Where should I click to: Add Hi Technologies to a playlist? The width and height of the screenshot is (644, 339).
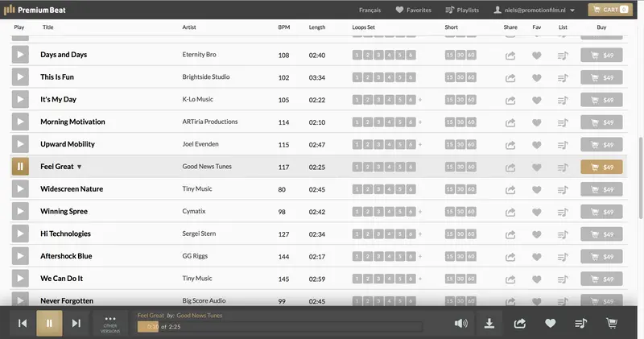563,234
